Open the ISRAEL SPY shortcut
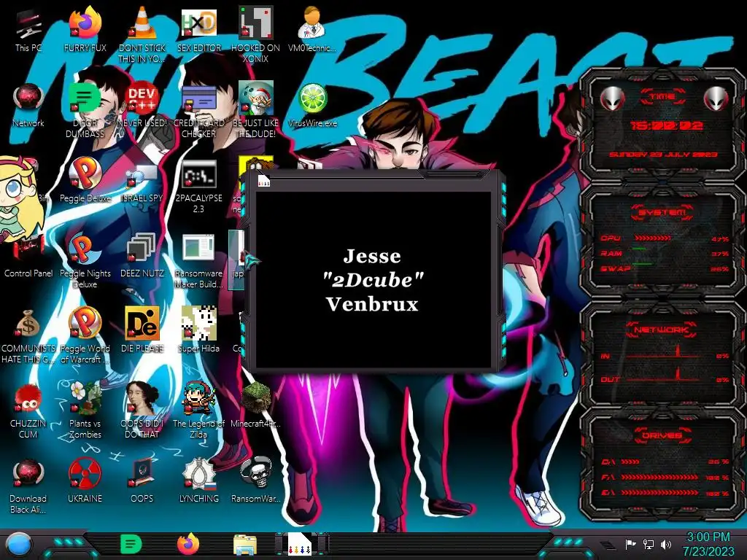The width and height of the screenshot is (747, 560). click(x=142, y=183)
